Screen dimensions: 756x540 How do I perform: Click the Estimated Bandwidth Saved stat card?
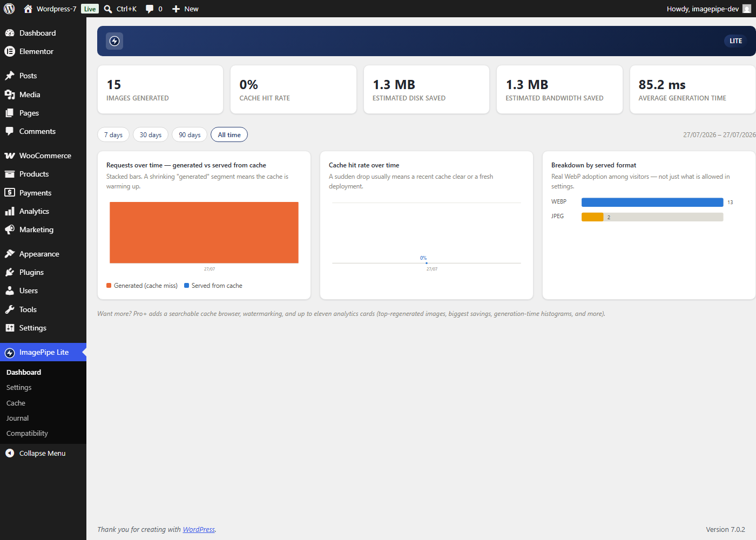(x=559, y=90)
